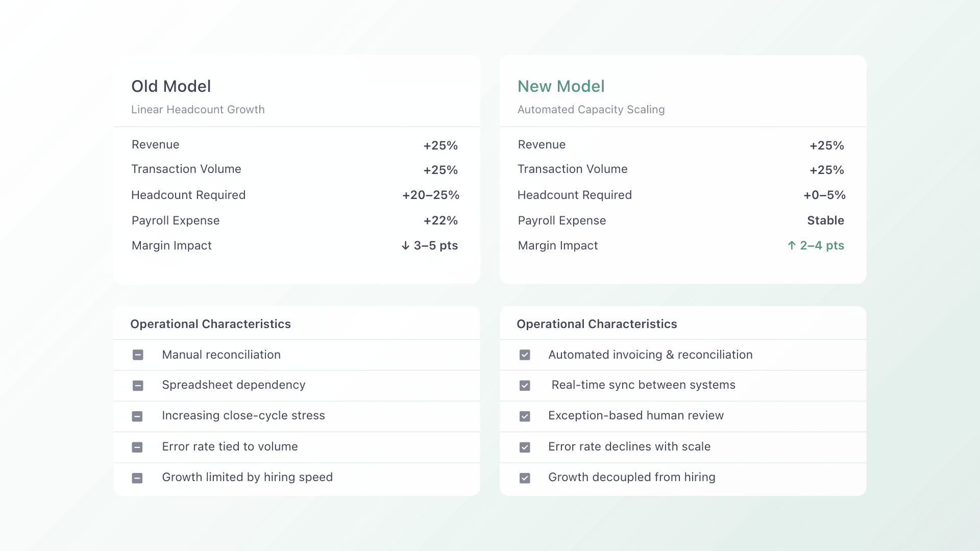
Task: Click the Linear Headcount Growth subtitle
Action: pos(198,110)
